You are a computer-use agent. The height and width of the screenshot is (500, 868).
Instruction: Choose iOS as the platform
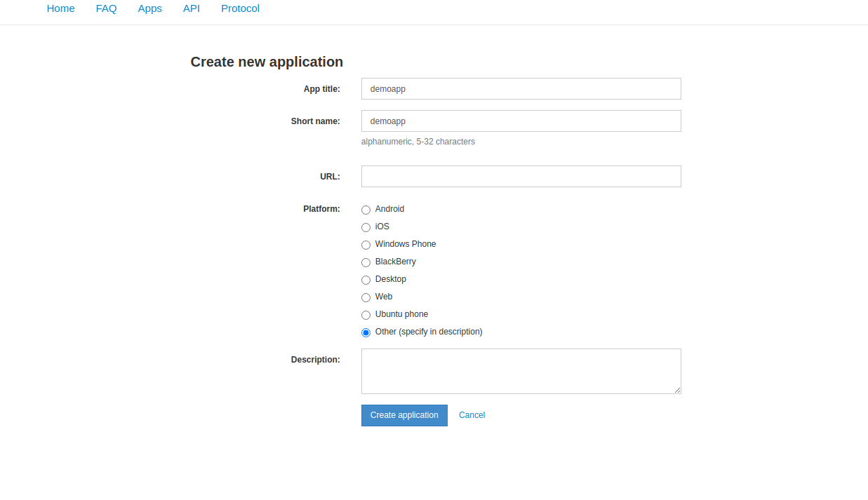point(366,227)
